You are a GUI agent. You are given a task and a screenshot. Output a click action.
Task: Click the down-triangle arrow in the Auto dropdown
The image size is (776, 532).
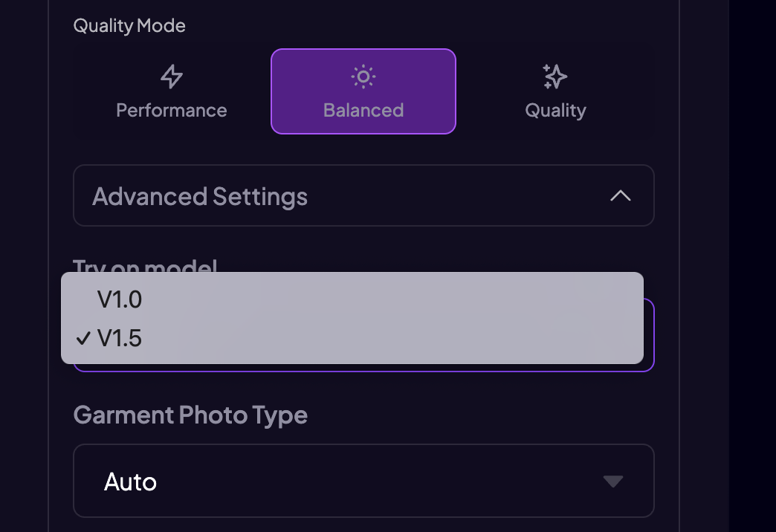coord(612,481)
